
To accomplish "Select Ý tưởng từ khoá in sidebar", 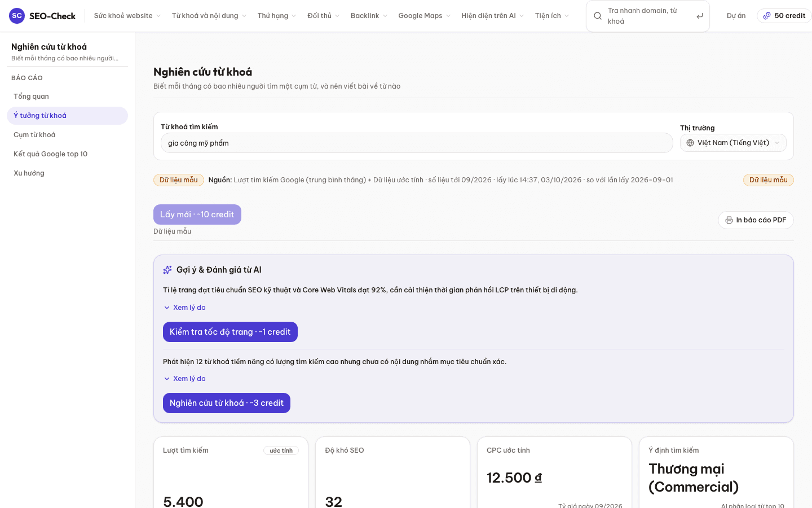I will [67, 116].
